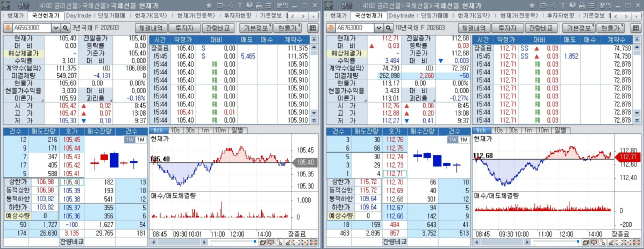Click the grid layout icon in the 3년국채 window
644x249 pixels.
[312, 28]
